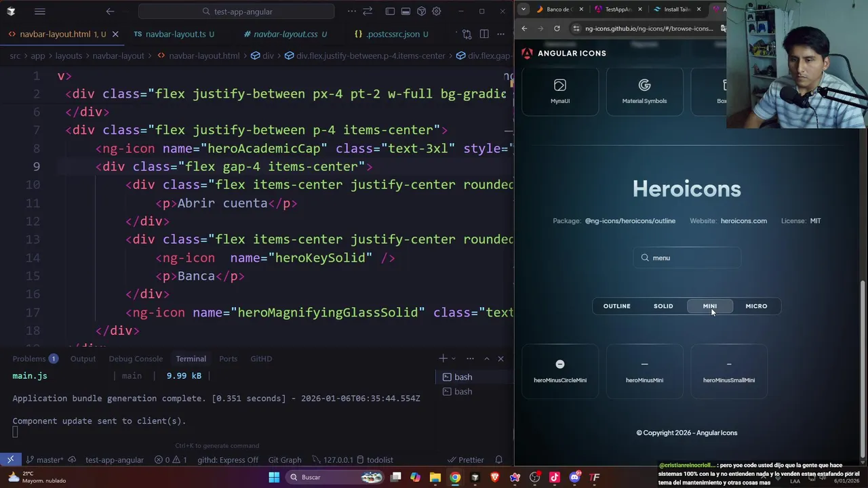Go back in the Chrome browser
Image resolution: width=868 pixels, height=488 pixels.
pyautogui.click(x=524, y=28)
